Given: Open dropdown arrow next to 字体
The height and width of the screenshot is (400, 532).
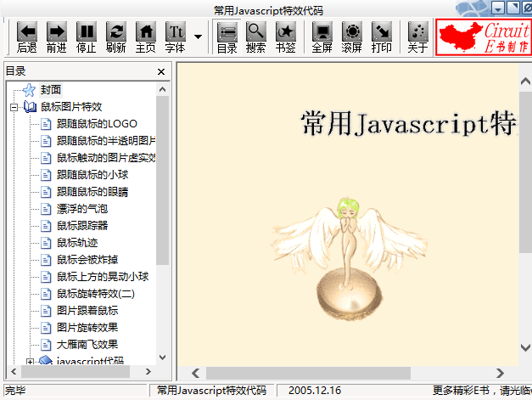Looking at the screenshot, I should 198,37.
